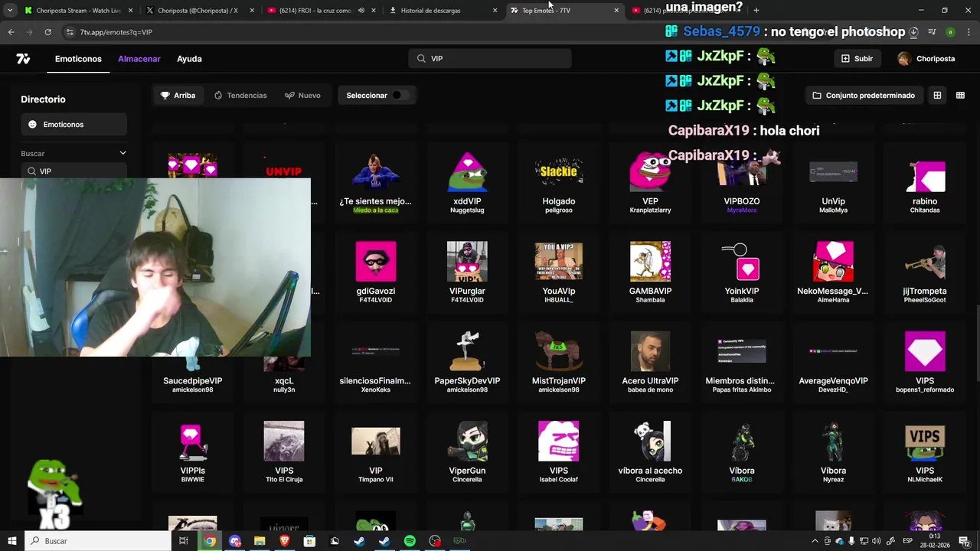Select the Tendencias sort tab
980x551 pixels.
[x=240, y=96]
